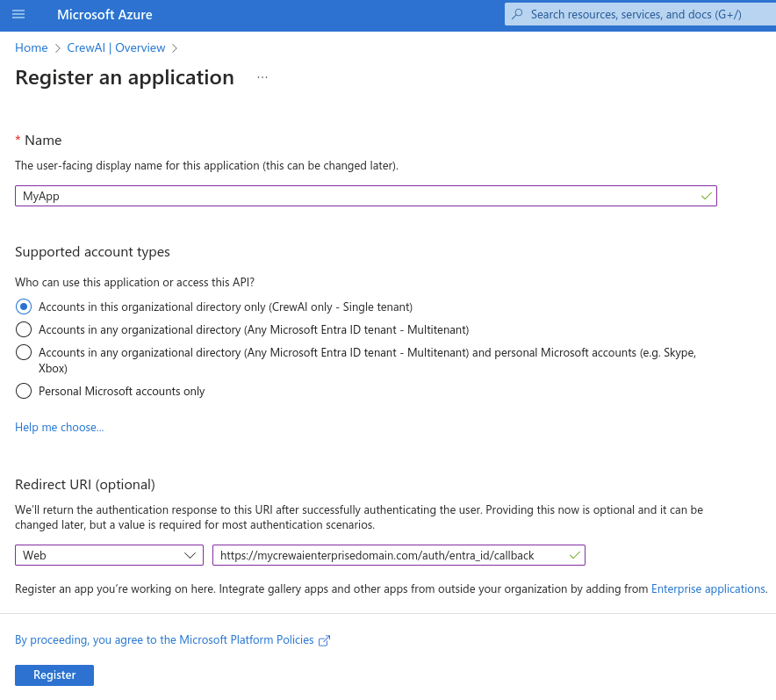Screen dimensions: 776x700
Task: Click the green checkmark in the Redirect URI field
Action: [575, 555]
